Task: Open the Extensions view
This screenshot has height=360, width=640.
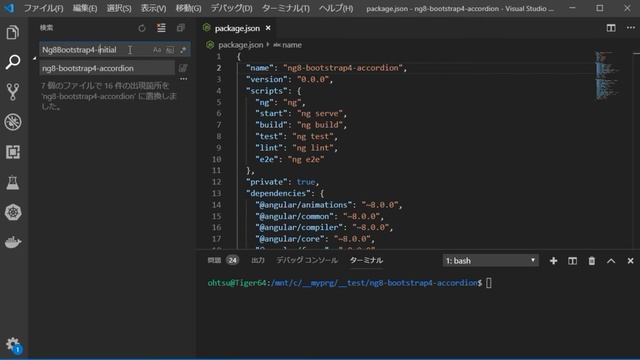Action: coord(13,152)
